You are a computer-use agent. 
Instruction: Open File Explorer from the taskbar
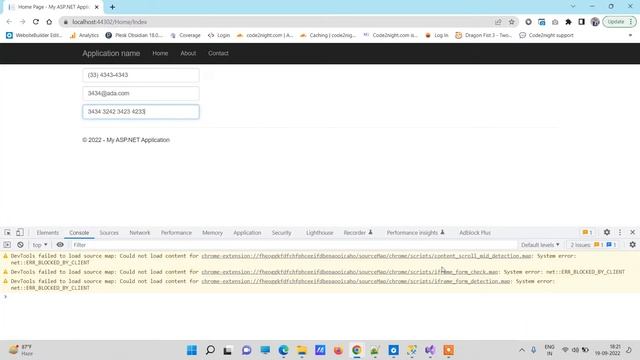tap(302, 350)
